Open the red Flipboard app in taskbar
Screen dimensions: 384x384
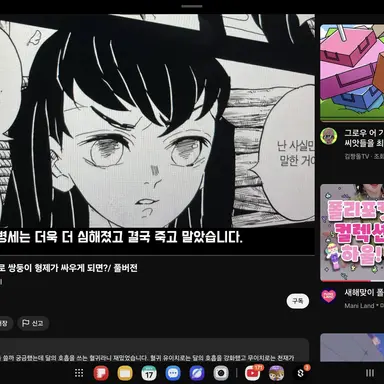(101, 373)
